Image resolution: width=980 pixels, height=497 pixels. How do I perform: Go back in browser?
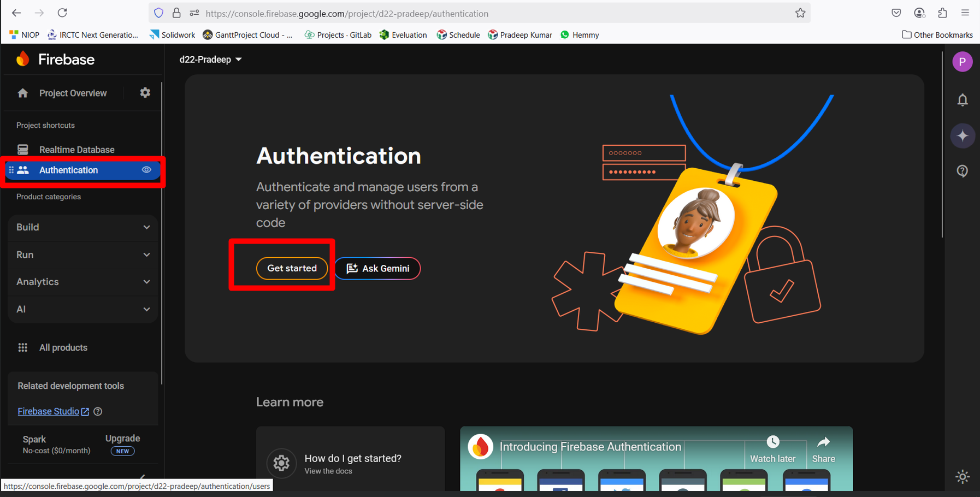coord(16,13)
